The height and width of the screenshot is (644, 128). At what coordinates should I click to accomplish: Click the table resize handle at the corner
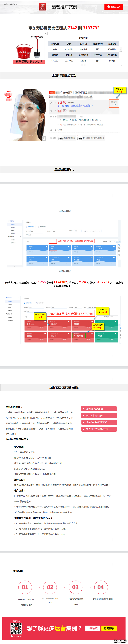pos(121,65)
